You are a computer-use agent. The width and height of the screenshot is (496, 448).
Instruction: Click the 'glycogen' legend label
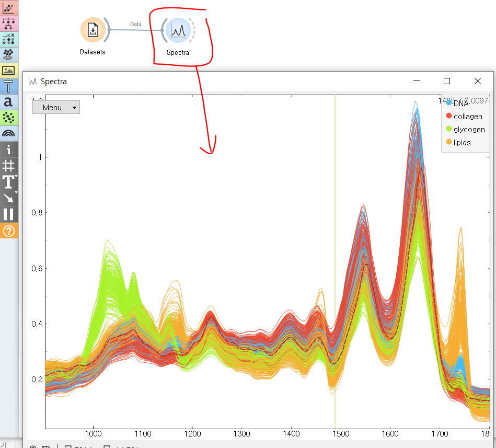pyautogui.click(x=469, y=130)
